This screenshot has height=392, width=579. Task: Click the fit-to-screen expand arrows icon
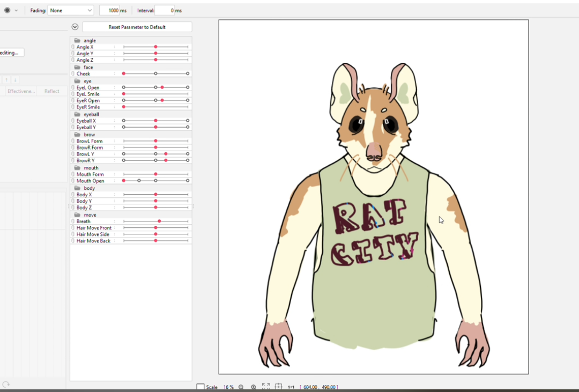click(x=266, y=387)
